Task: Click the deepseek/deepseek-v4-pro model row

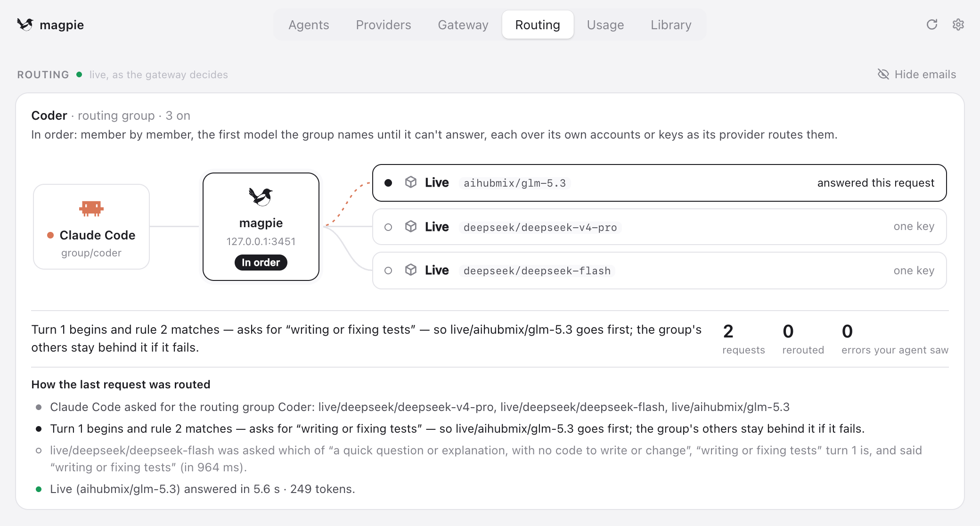Action: [659, 227]
